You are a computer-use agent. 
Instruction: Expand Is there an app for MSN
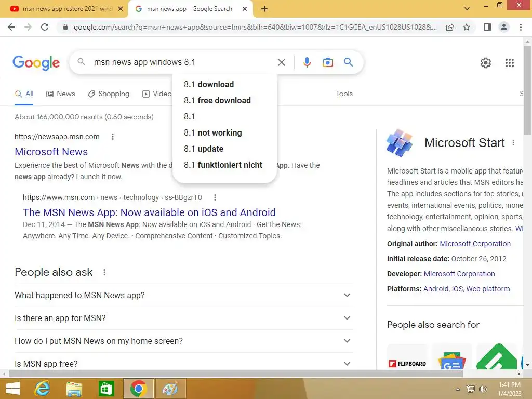[x=184, y=318]
